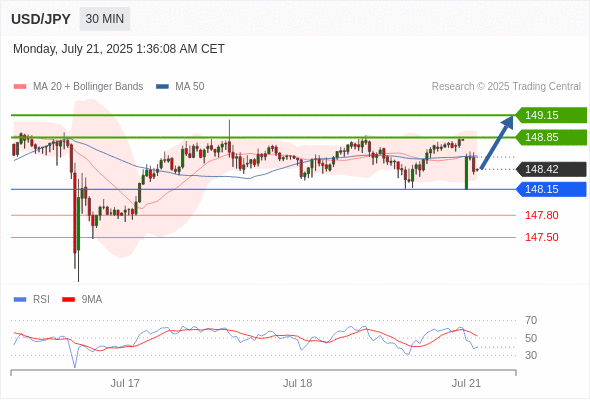Click the MA 20 + Bollinger Bands swatch
Screen dimensions: 590x400
pos(20,87)
